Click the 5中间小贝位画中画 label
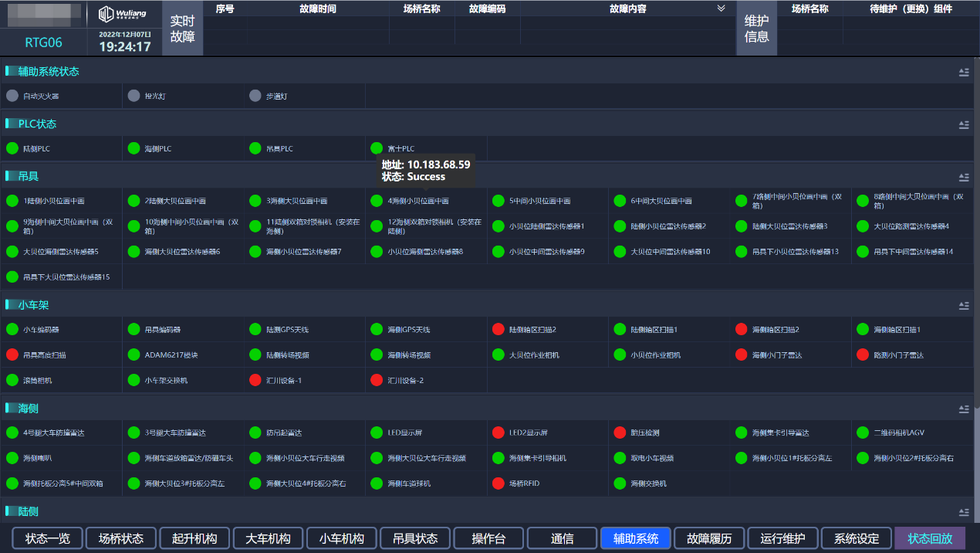 click(x=540, y=201)
